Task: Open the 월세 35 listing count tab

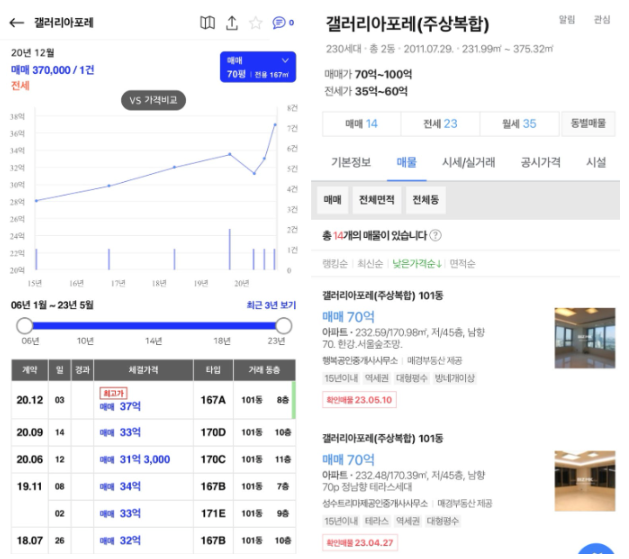Action: (519, 124)
